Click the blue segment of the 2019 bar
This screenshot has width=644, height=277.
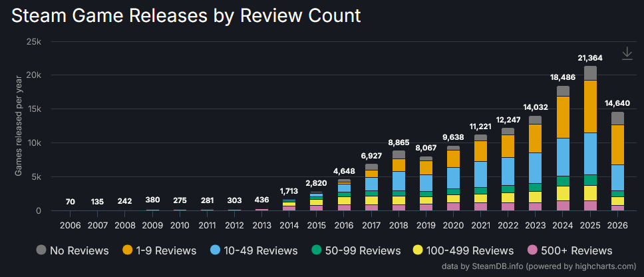[426, 183]
